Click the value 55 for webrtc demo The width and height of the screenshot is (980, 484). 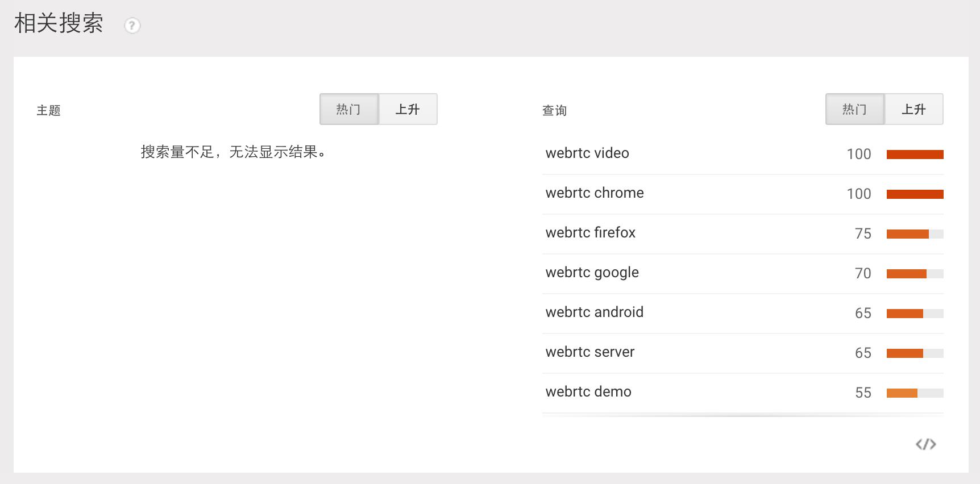[x=863, y=393]
